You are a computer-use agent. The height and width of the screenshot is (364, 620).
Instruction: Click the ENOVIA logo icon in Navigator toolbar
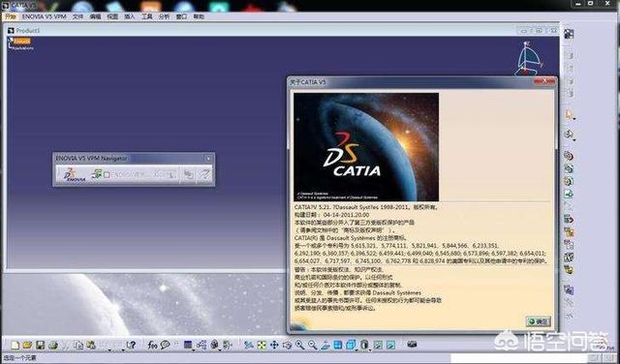pyautogui.click(x=74, y=174)
